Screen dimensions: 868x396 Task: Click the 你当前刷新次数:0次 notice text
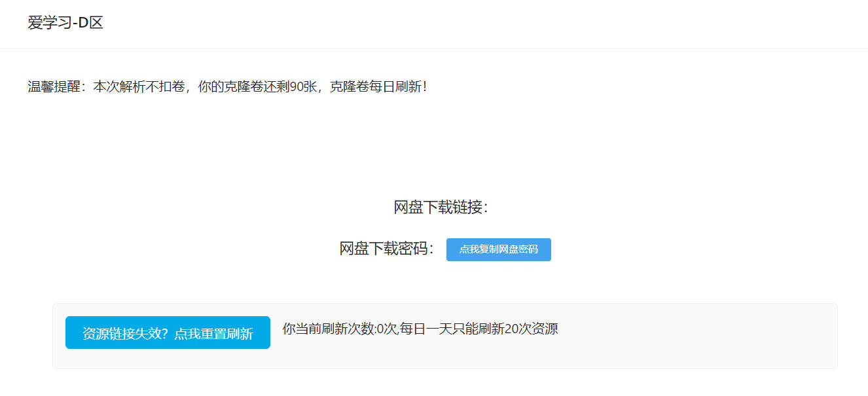420,329
